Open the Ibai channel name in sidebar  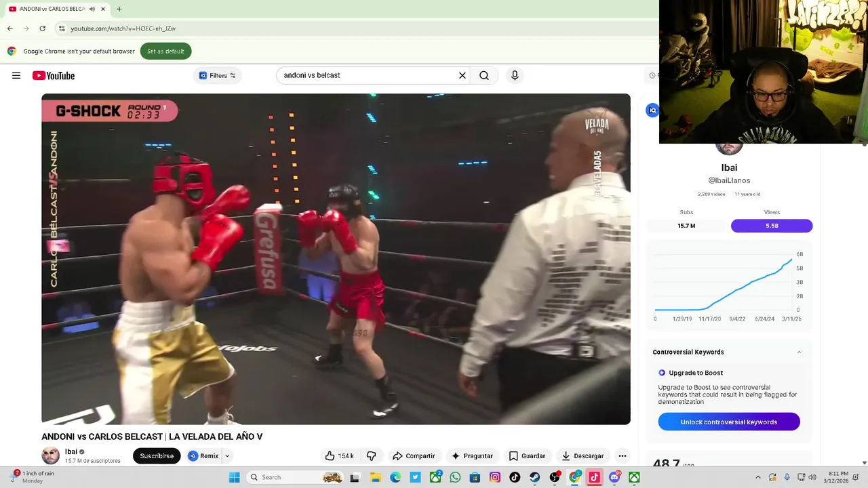click(x=729, y=167)
